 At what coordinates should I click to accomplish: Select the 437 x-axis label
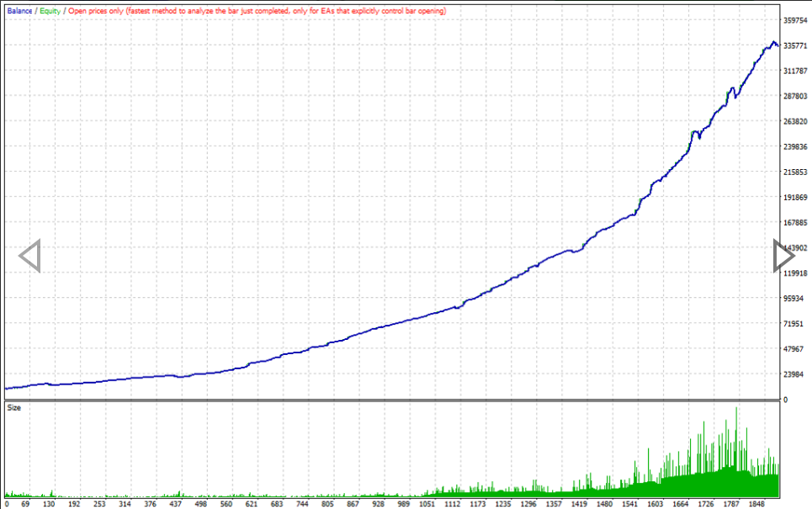pos(176,504)
